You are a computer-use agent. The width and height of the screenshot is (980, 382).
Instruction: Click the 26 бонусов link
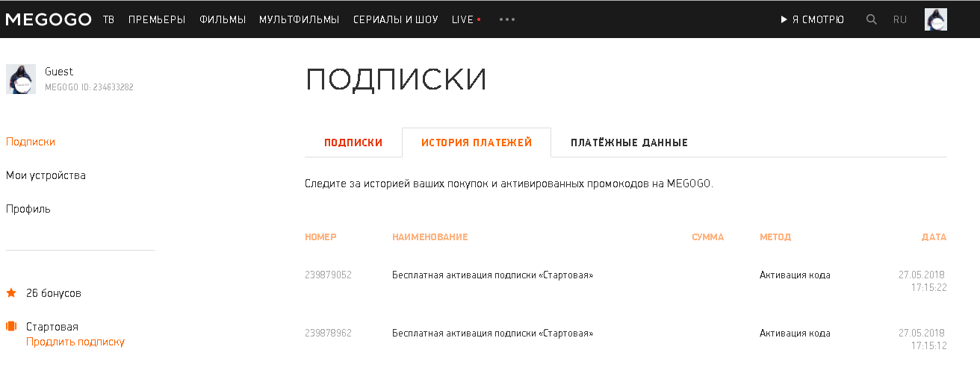pyautogui.click(x=54, y=293)
